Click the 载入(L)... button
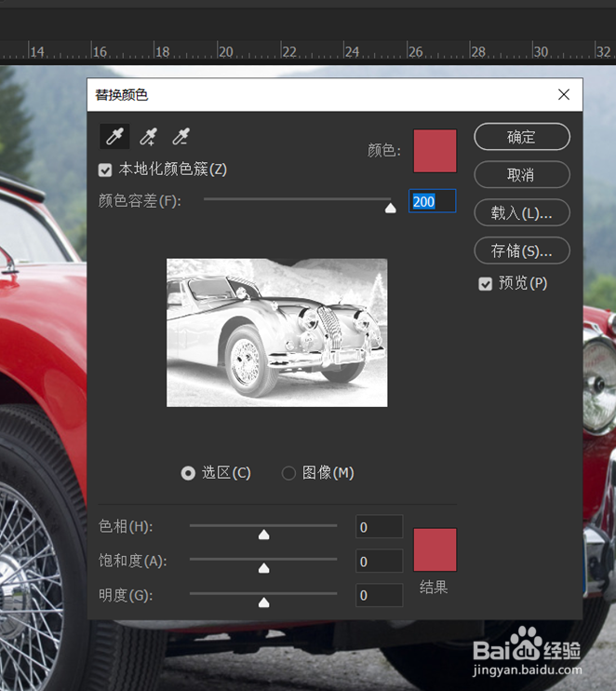 coord(522,213)
